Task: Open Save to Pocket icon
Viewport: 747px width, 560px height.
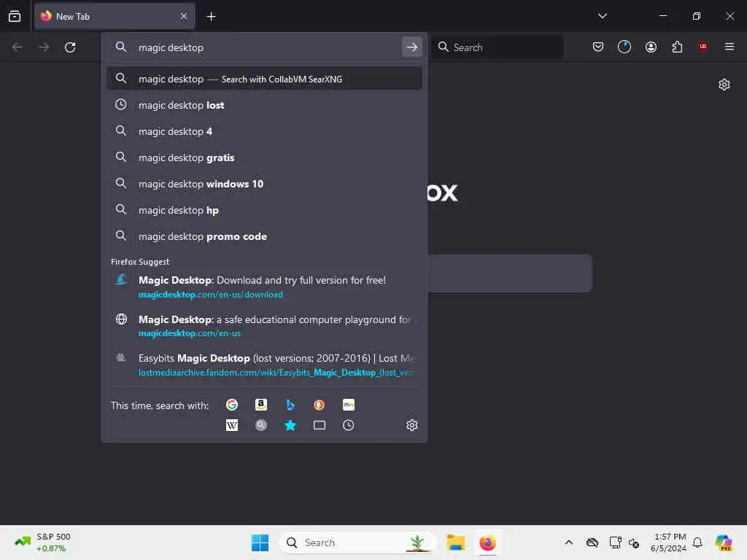Action: (598, 47)
